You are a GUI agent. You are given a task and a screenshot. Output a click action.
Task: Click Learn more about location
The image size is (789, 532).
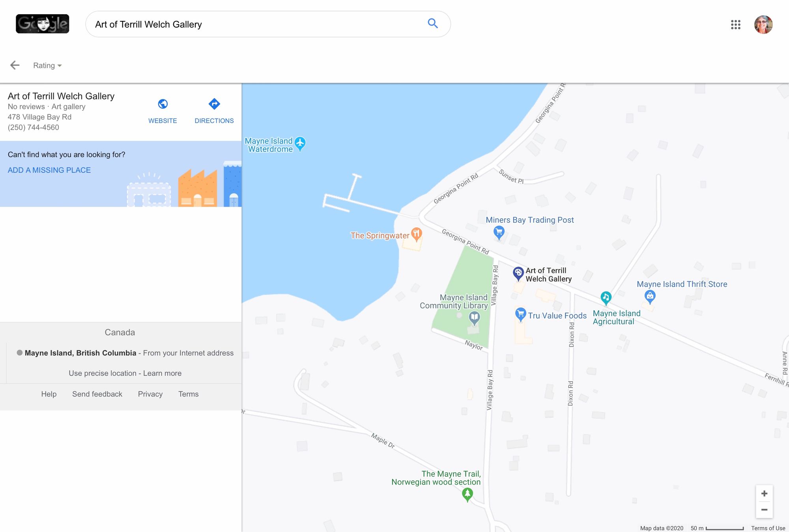click(162, 373)
